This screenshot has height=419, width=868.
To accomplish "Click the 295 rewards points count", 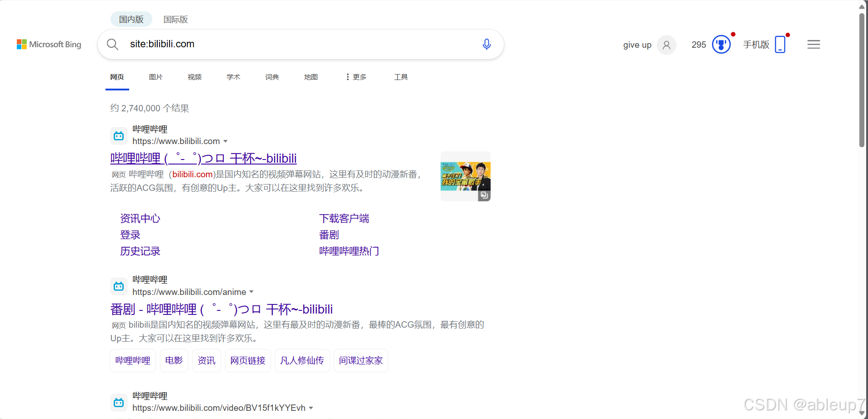I will click(x=699, y=45).
